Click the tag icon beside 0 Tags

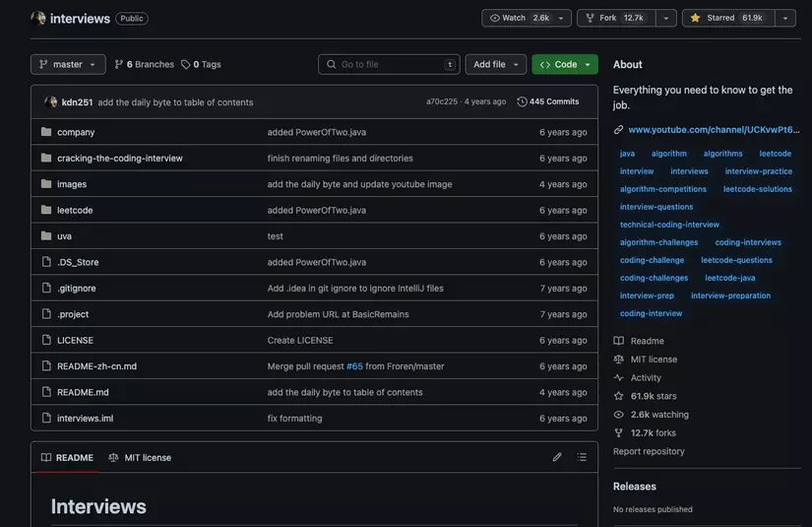pyautogui.click(x=185, y=64)
